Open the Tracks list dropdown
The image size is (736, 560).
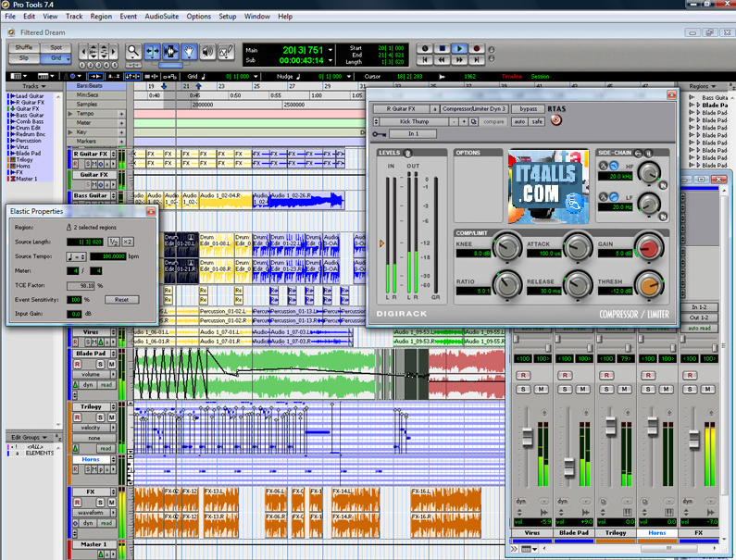point(34,86)
